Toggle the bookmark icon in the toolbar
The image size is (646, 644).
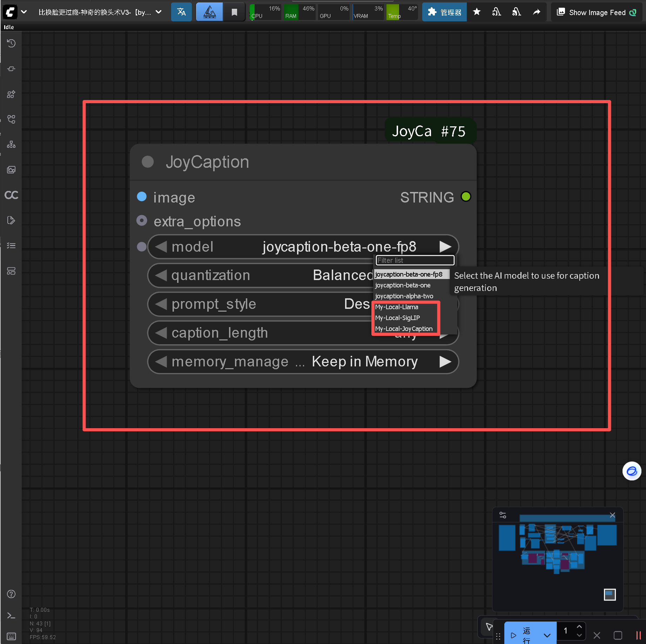(x=234, y=12)
